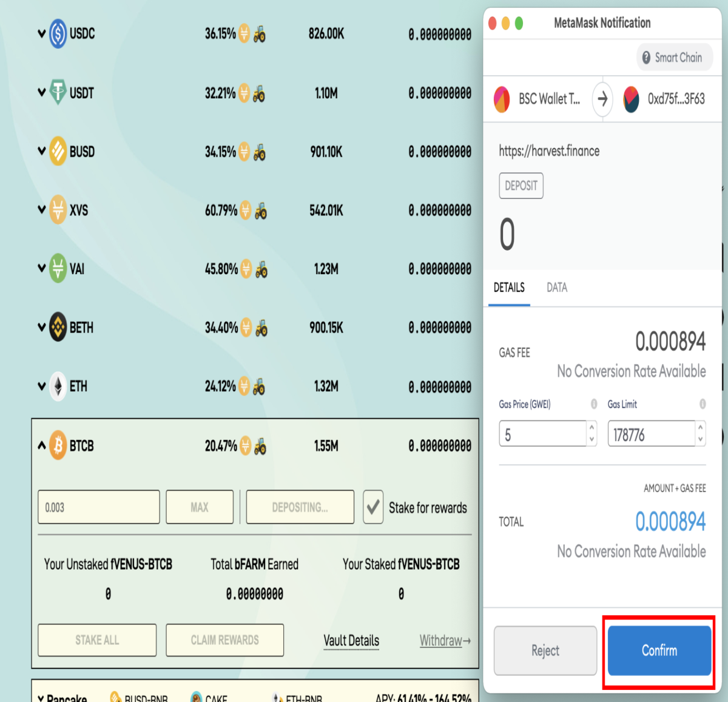Click the BTCB bitcoin coin icon
This screenshot has width=728, height=702.
click(58, 445)
